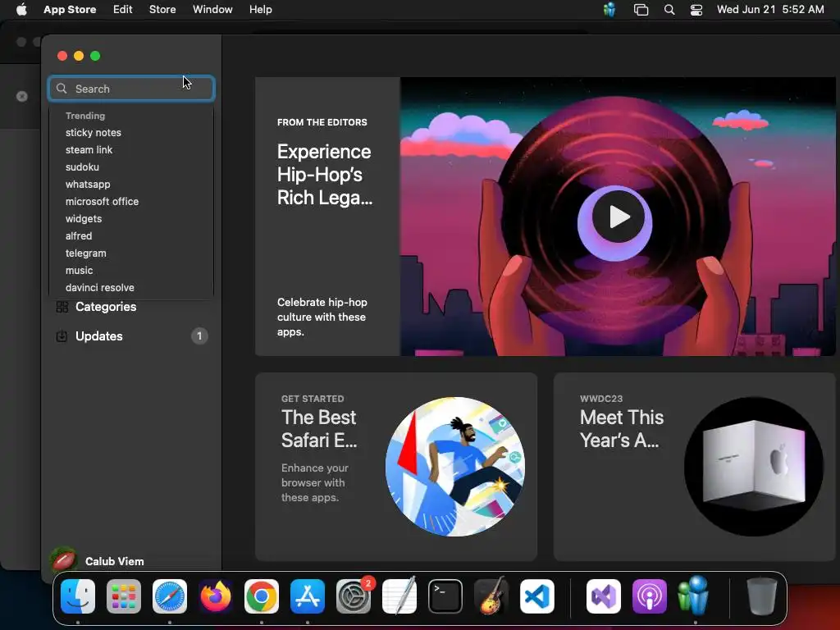Select trending search 'alfred'
The width and height of the screenshot is (840, 630).
tap(79, 235)
